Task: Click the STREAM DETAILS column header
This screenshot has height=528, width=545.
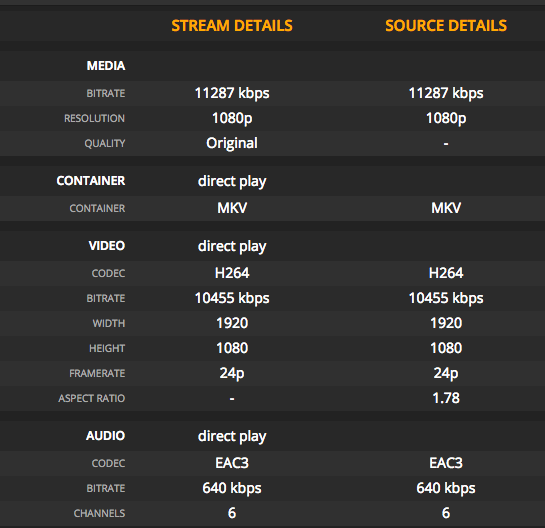Action: (x=232, y=26)
